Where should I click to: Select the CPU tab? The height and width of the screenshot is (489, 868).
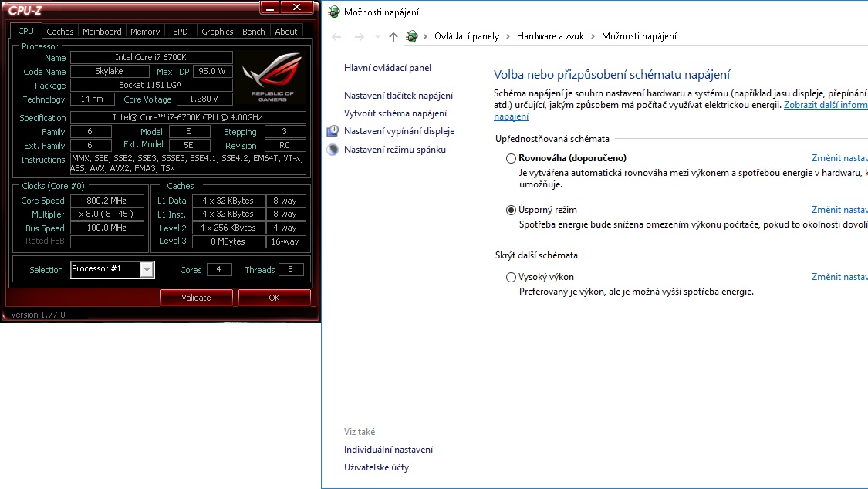[x=26, y=31]
